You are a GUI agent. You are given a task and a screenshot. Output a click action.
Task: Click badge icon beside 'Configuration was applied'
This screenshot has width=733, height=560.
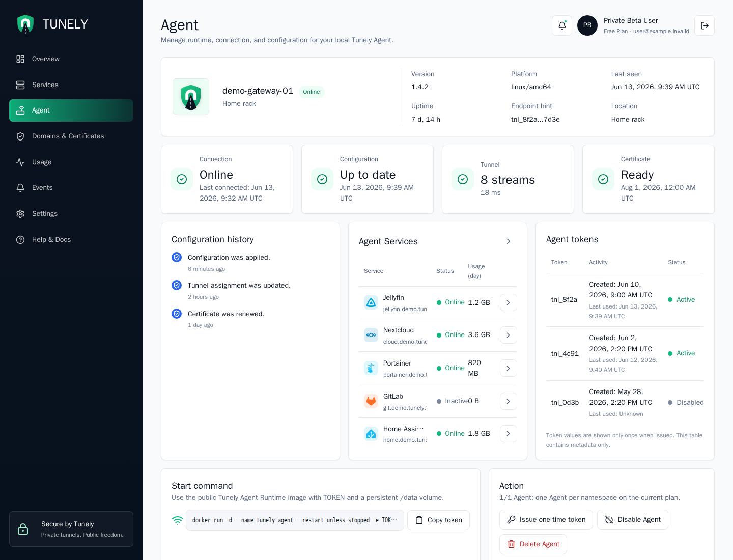(177, 257)
